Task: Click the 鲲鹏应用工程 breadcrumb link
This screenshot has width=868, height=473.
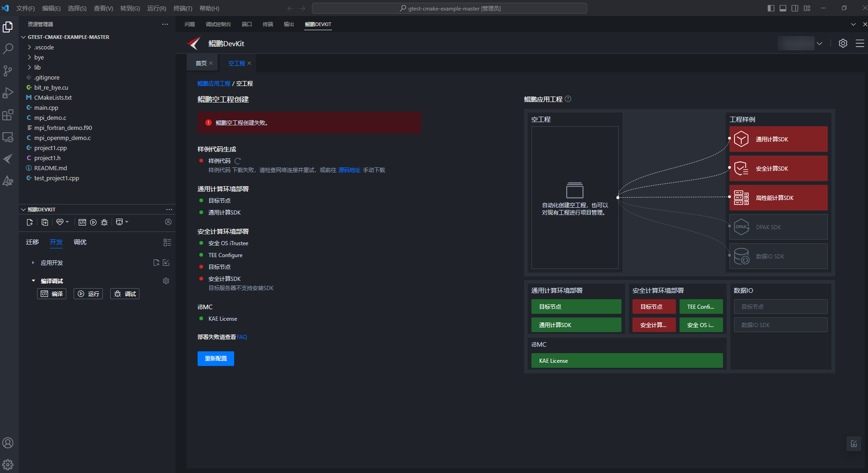Action: (214, 84)
